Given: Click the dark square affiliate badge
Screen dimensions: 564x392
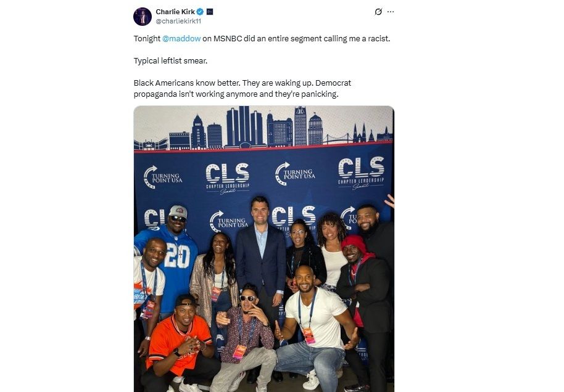Looking at the screenshot, I should (210, 12).
